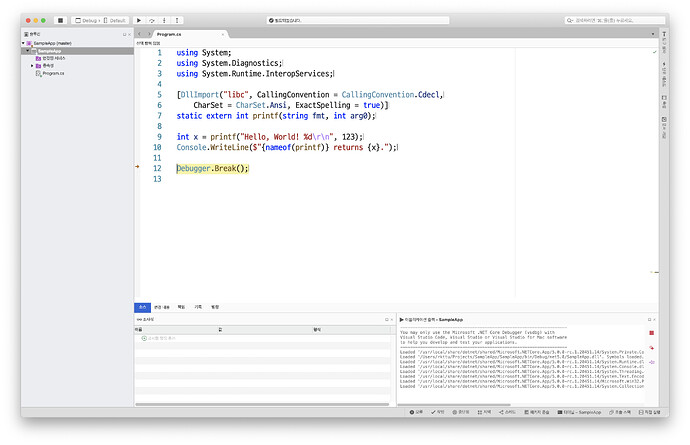The width and height of the screenshot is (690, 445).
Task: Open the Threads pad from status bar
Action: [508, 412]
